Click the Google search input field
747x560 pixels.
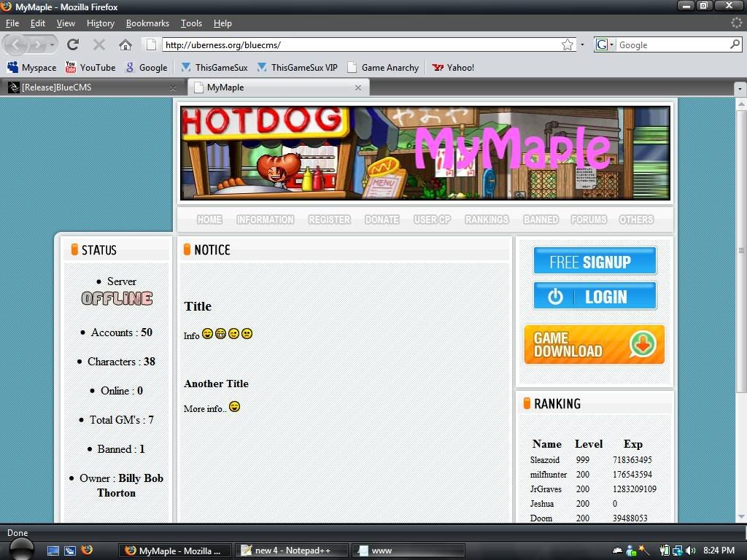(673, 44)
